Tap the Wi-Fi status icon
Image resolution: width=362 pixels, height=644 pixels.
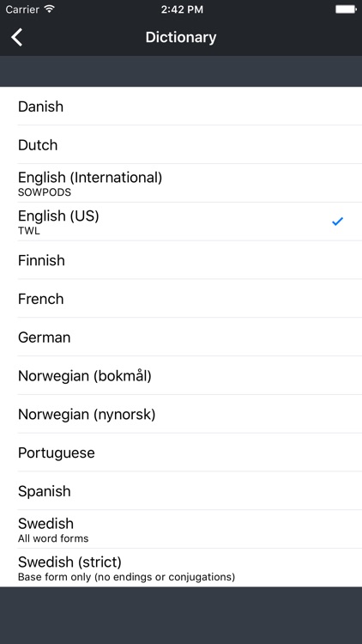point(49,9)
